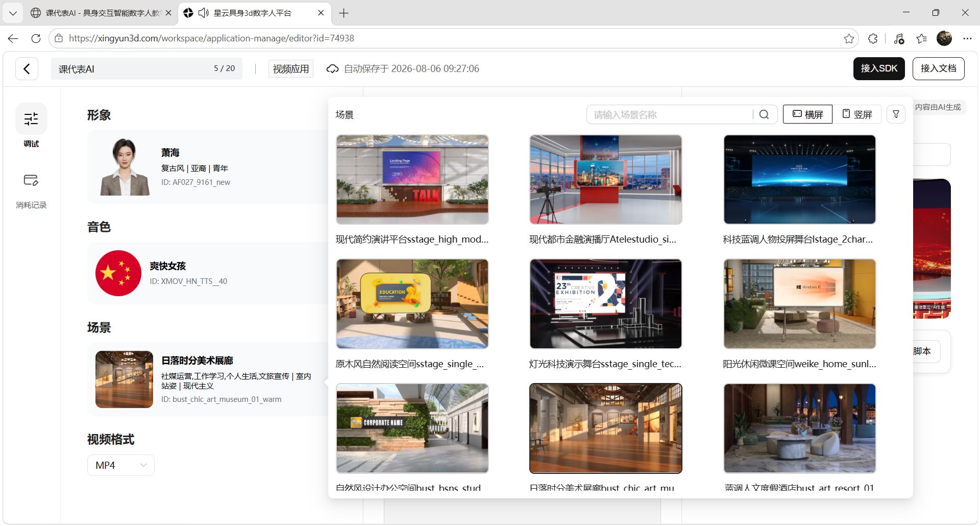
Task: Focus the 请输入场景名称 search field
Action: pyautogui.click(x=670, y=114)
